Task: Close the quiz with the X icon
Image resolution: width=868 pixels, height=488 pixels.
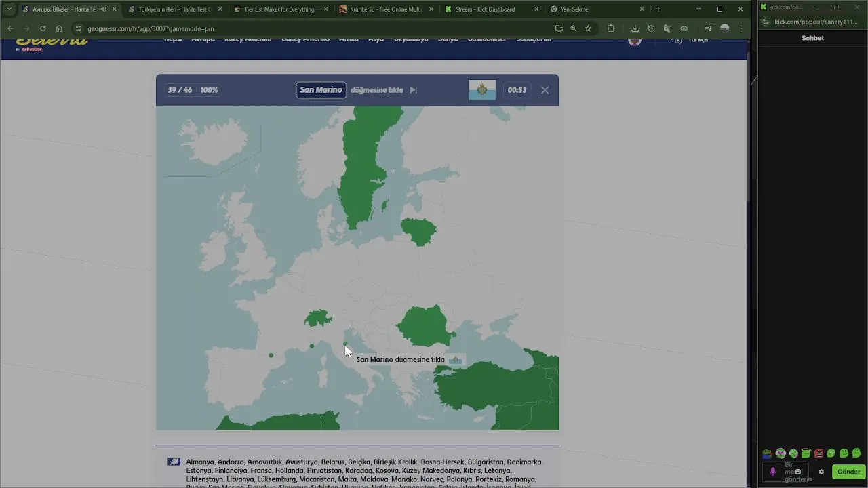Action: coord(545,90)
